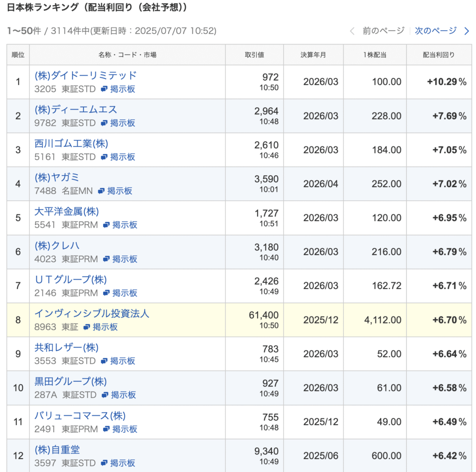Go to 次のページ link
This screenshot has height=472, width=476.
tap(436, 31)
